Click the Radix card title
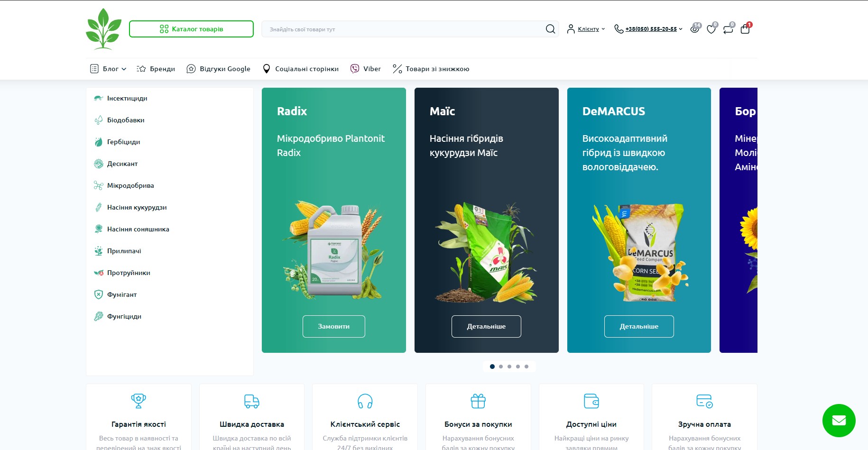Viewport: 868px width, 450px height. (292, 111)
